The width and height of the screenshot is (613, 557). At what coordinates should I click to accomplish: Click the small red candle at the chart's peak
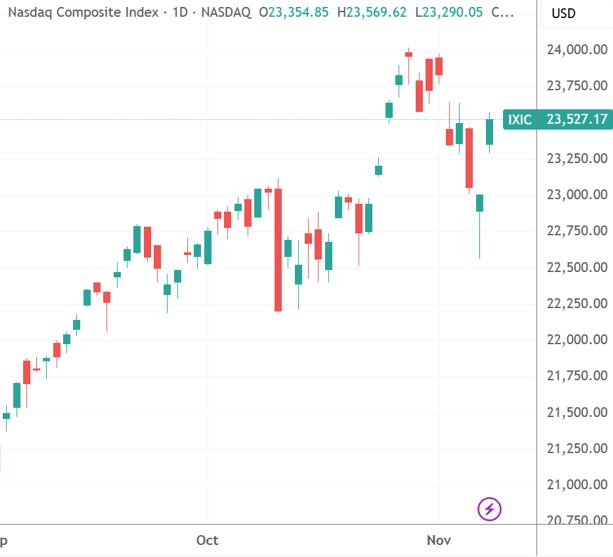pos(408,53)
